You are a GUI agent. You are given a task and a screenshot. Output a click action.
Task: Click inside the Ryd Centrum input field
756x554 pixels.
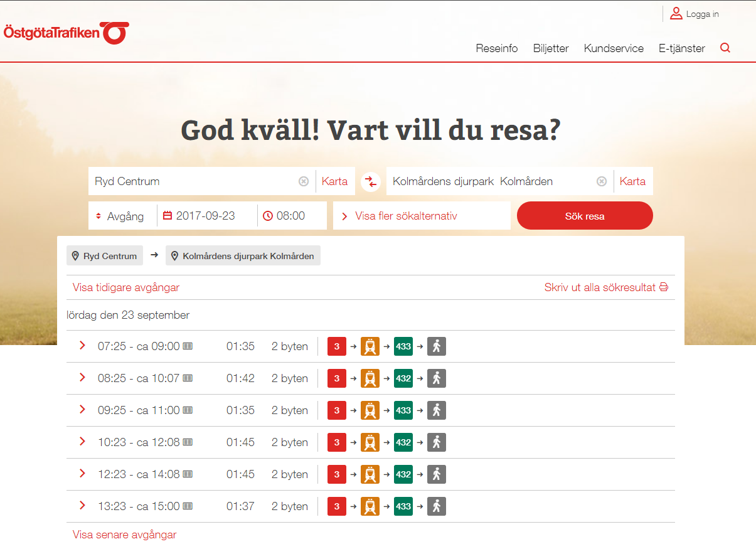tap(188, 181)
